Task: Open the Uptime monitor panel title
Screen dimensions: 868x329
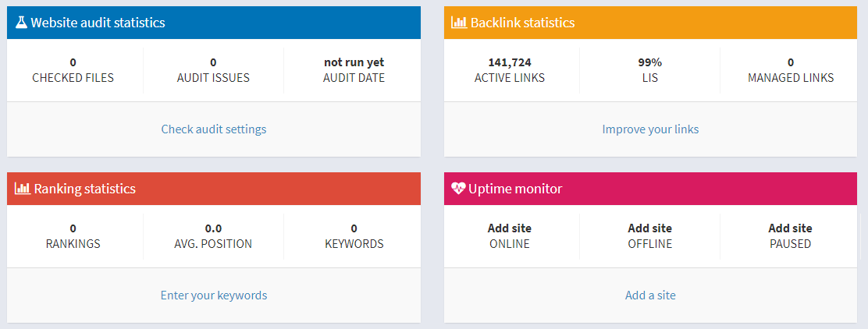Action: (515, 189)
